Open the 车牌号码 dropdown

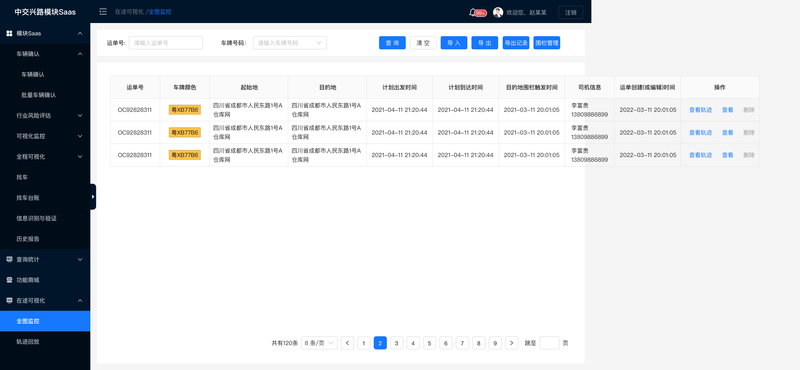pos(290,43)
